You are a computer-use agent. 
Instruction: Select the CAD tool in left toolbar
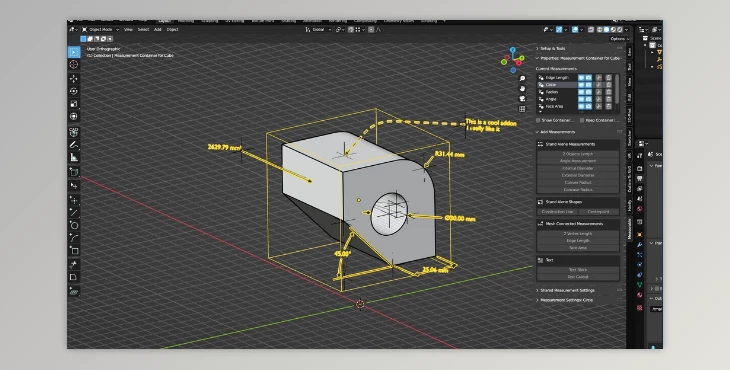(74, 132)
